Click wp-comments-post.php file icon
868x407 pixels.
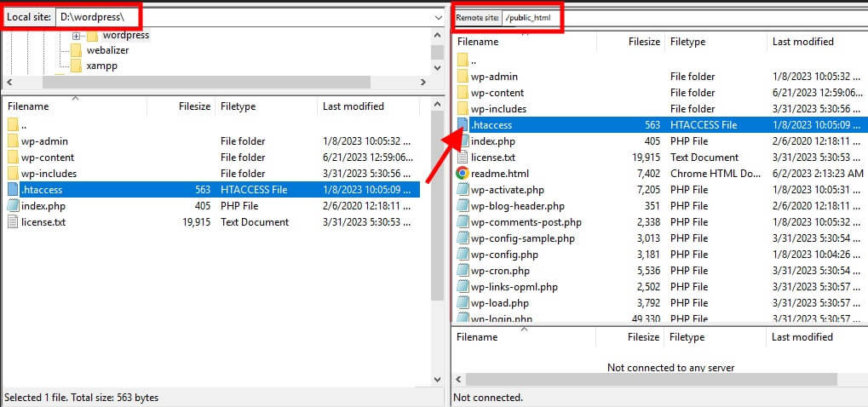(463, 221)
